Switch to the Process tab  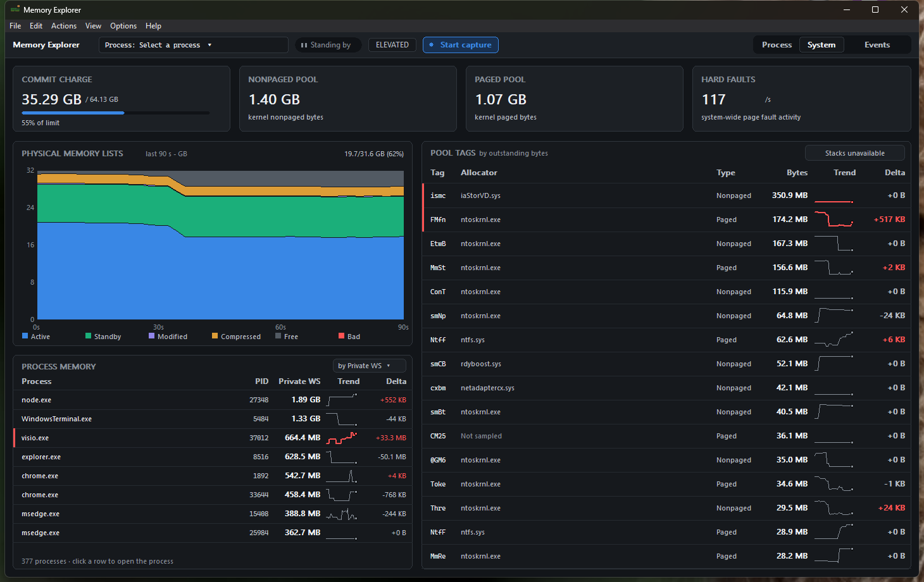777,45
